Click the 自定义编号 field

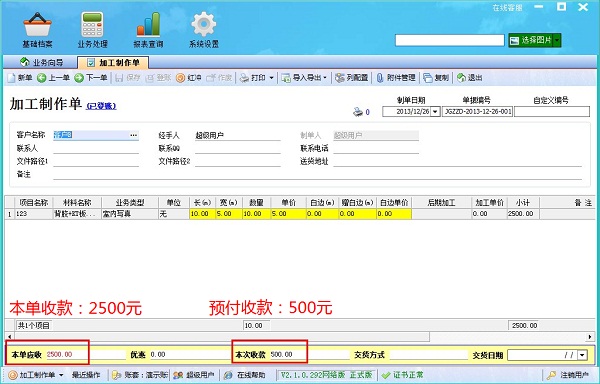(x=552, y=112)
